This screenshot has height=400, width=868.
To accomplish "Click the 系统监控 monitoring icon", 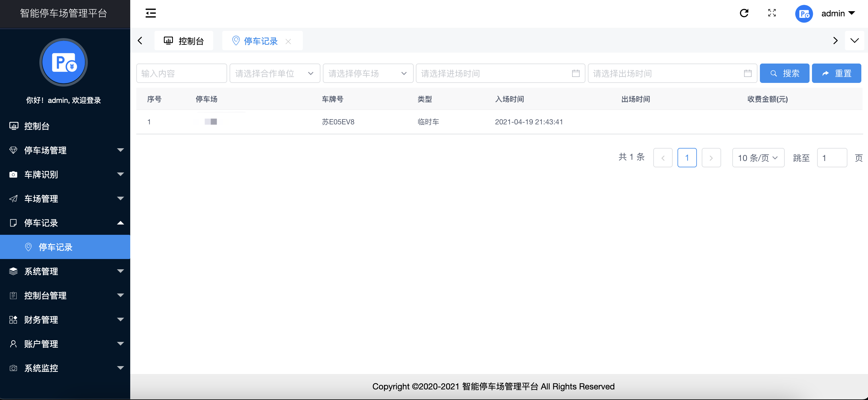I will click(14, 368).
